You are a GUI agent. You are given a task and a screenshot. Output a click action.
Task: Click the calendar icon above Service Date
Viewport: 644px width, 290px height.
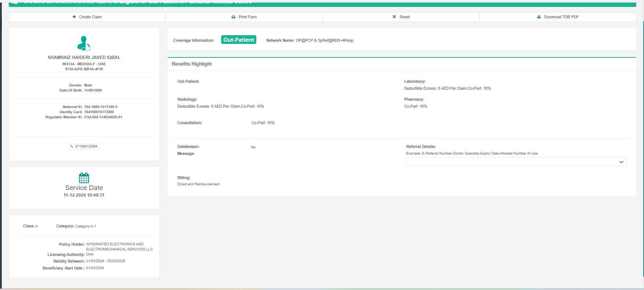pyautogui.click(x=84, y=178)
